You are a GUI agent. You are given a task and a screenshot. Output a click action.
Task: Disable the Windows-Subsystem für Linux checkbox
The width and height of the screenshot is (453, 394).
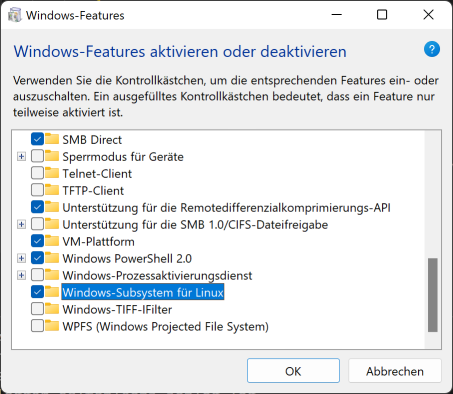pyautogui.click(x=37, y=292)
